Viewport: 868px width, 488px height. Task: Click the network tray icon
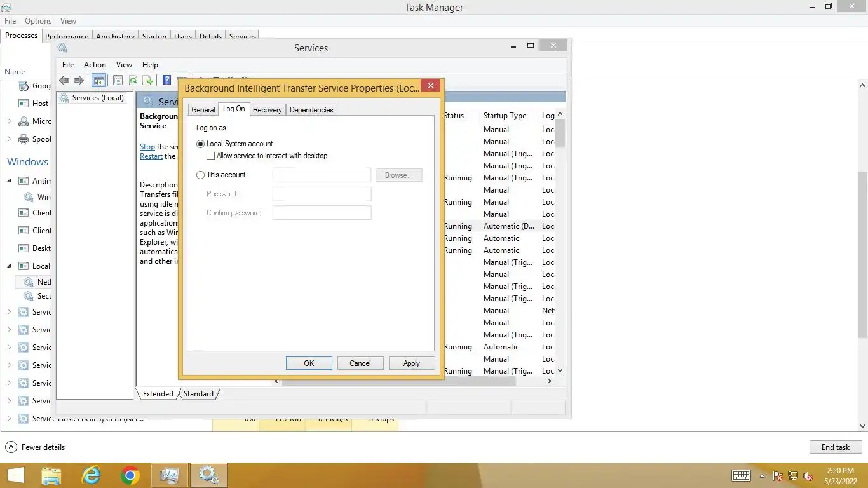click(793, 476)
